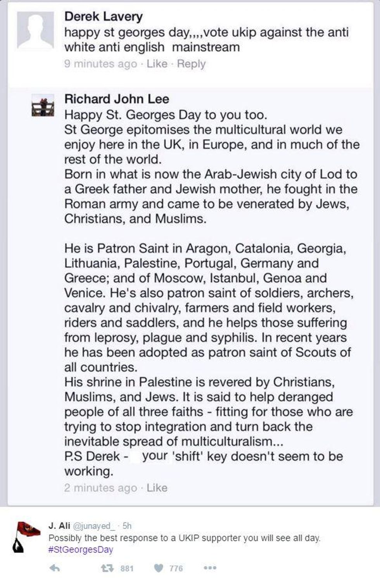Like the tweet with heart icon
This screenshot has height=588, width=380.
159,568
